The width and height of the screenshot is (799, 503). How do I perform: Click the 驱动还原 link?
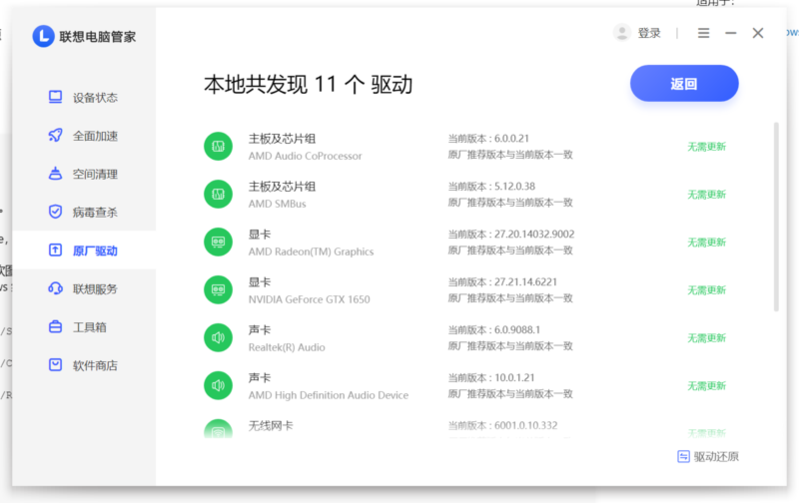(x=708, y=457)
